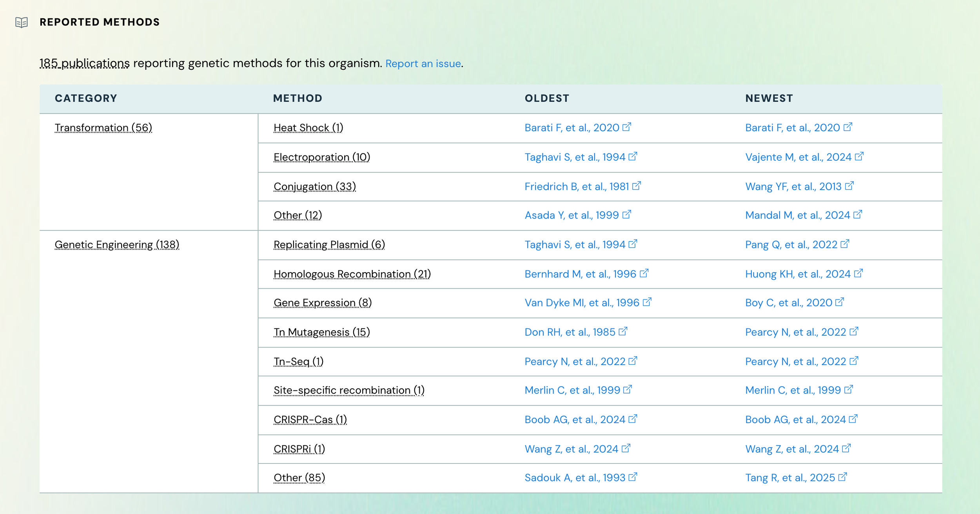Image resolution: width=980 pixels, height=514 pixels.
Task: Click the book icon beside Reported Methods
Action: click(22, 22)
